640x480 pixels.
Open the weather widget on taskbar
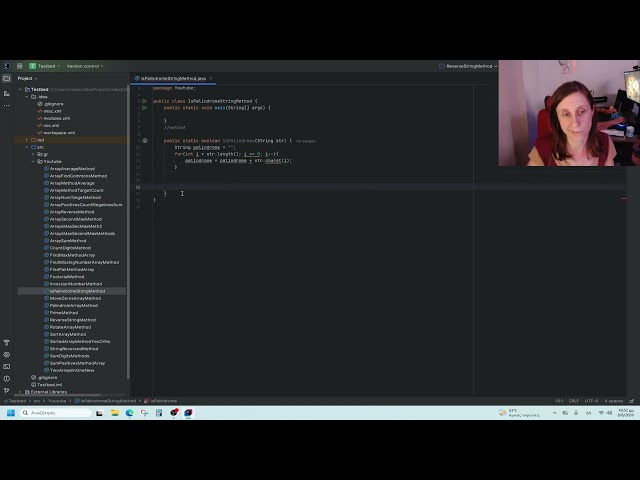click(x=519, y=413)
